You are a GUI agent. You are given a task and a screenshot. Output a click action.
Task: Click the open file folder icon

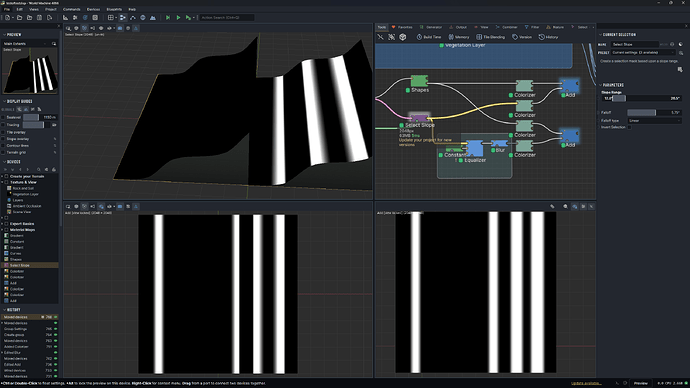pyautogui.click(x=19, y=18)
